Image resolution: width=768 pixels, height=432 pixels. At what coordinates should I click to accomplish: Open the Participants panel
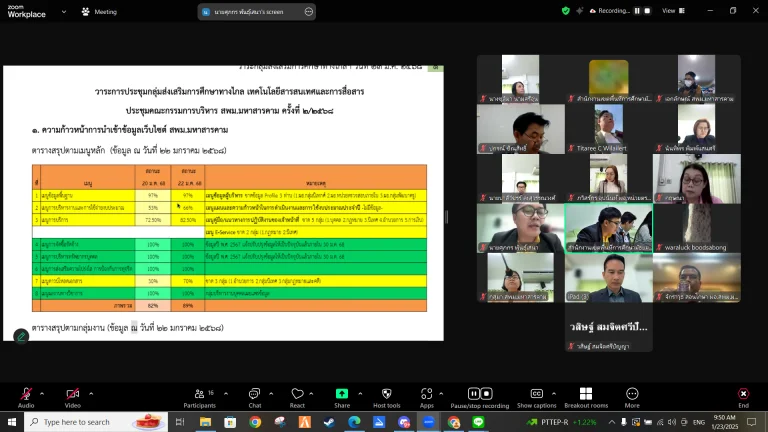198,394
